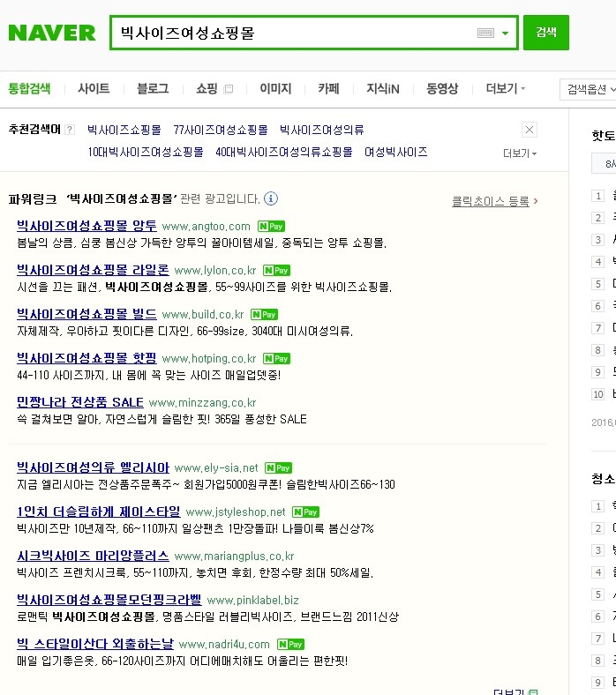Open ad link 빅사이즈여성쇼핑몰 앙투
Screen dimensions: 616x695
click(86, 226)
